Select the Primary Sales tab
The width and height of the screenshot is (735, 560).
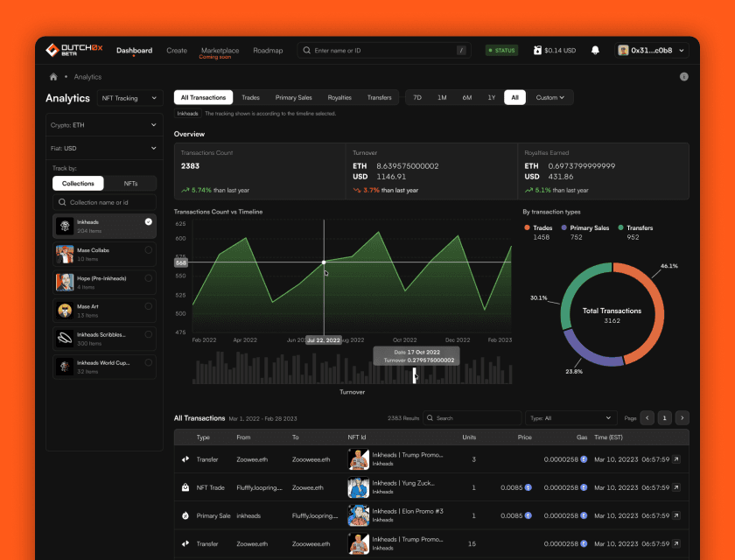click(x=293, y=97)
